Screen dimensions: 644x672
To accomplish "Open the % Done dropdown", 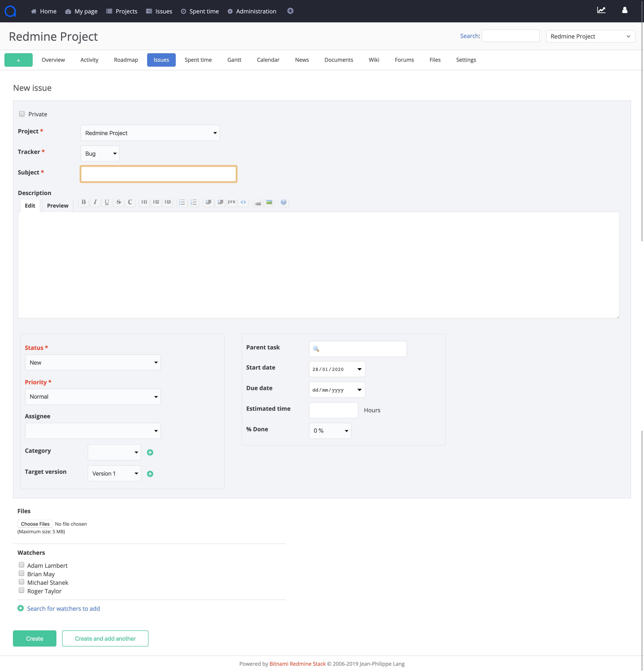I will coord(330,431).
